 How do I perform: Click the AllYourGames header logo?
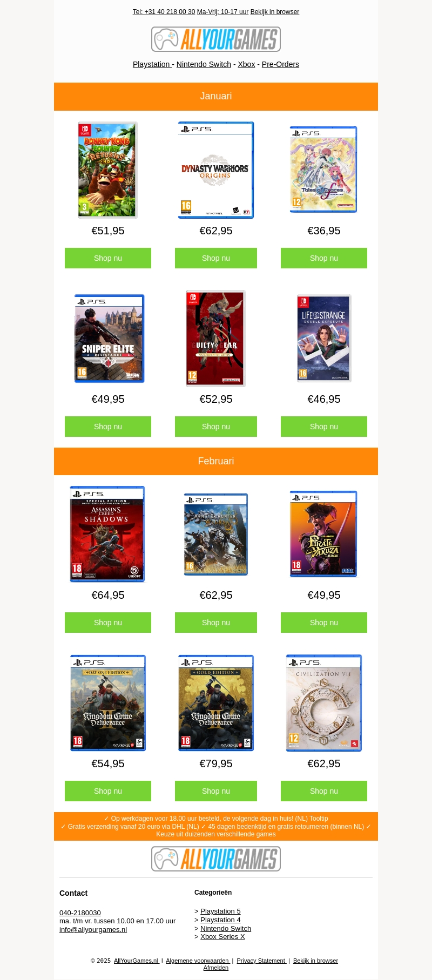(x=216, y=39)
